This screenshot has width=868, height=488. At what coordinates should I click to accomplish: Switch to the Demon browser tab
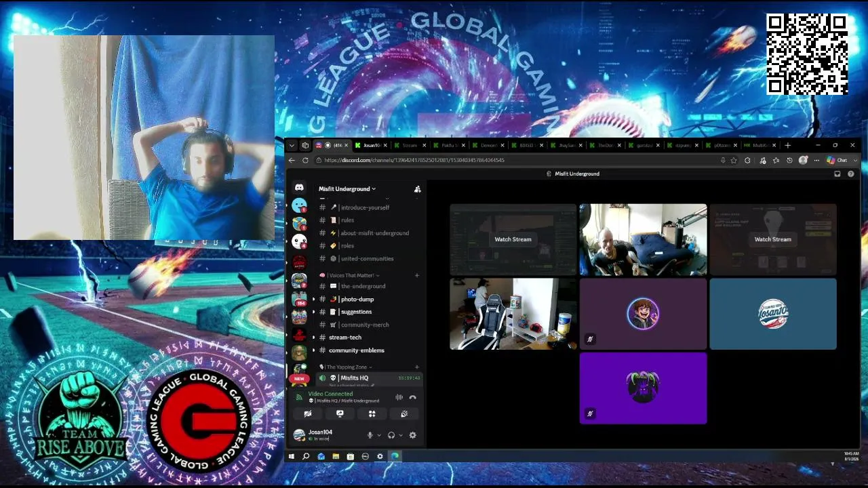pyautogui.click(x=488, y=145)
